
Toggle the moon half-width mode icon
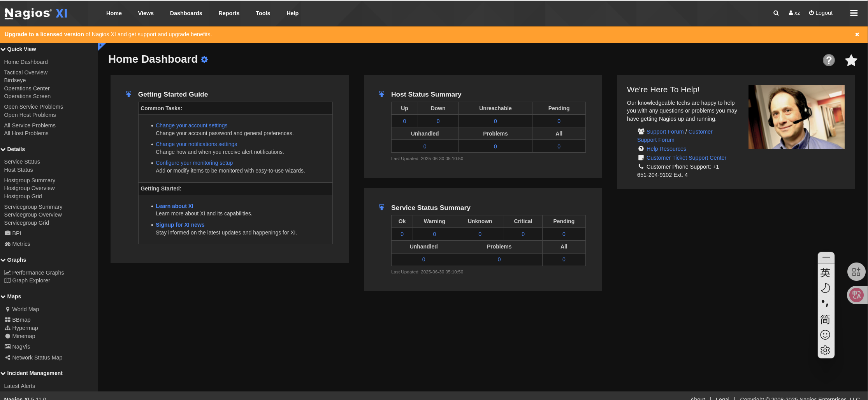(x=825, y=288)
